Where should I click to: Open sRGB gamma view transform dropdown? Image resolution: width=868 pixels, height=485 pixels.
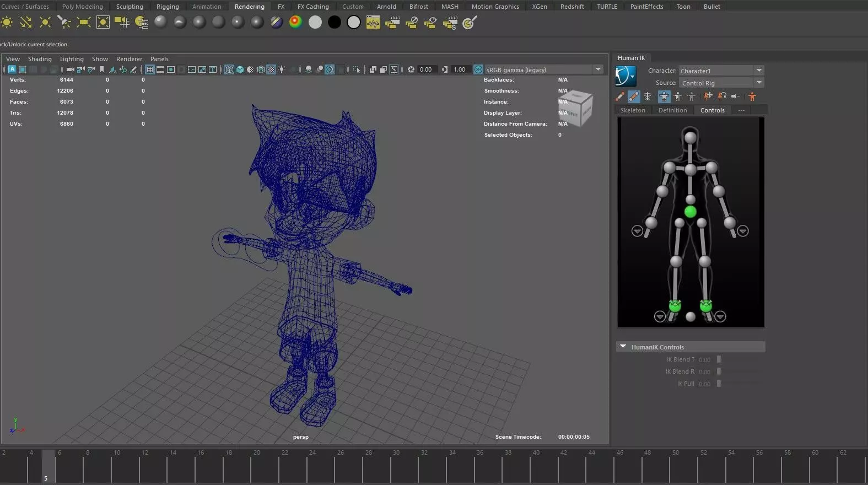tap(544, 69)
